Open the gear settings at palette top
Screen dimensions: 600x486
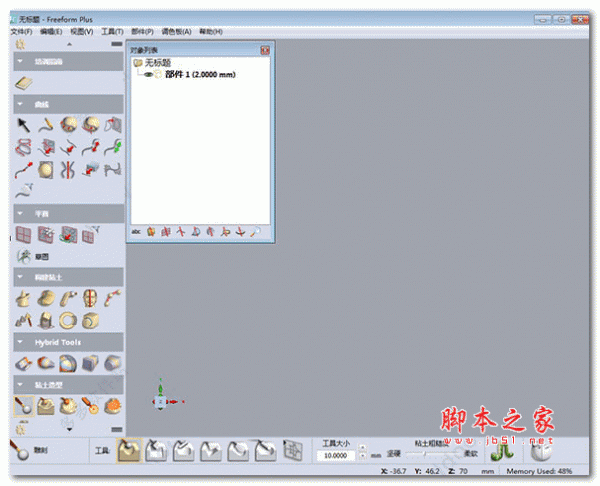pyautogui.click(x=20, y=44)
